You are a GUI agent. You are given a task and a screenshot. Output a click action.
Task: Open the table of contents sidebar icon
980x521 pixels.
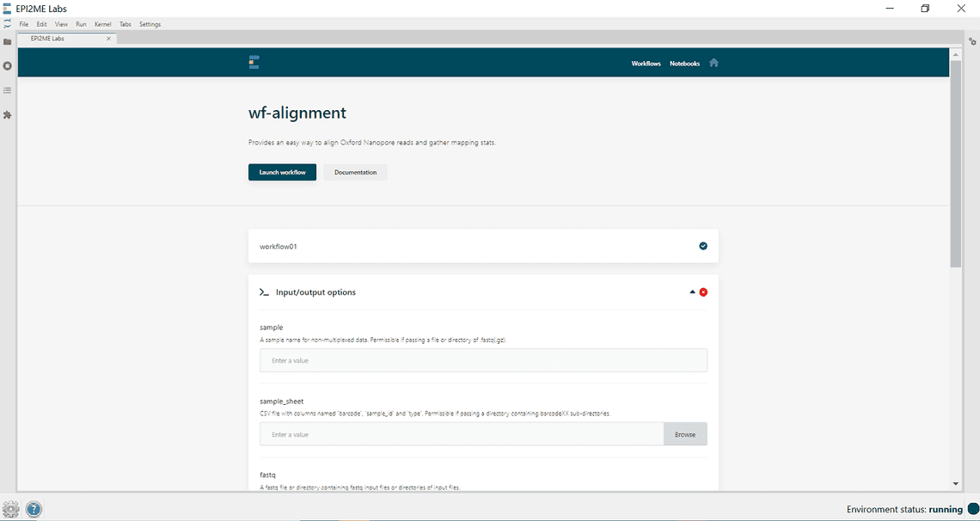8,89
